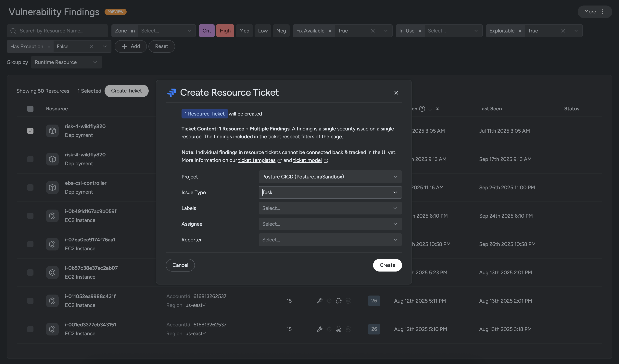
Task: Check the ebs-csi-controller row checkbox
Action: pyautogui.click(x=30, y=188)
